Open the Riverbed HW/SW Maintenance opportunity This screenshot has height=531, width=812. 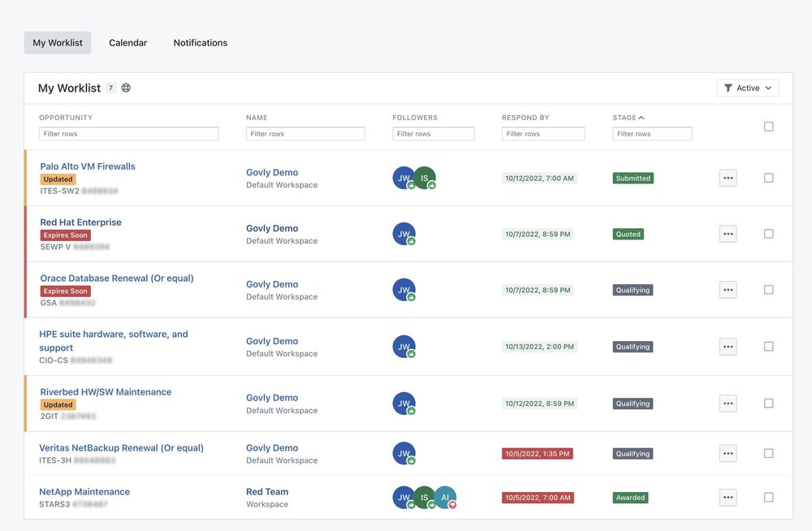(x=106, y=392)
